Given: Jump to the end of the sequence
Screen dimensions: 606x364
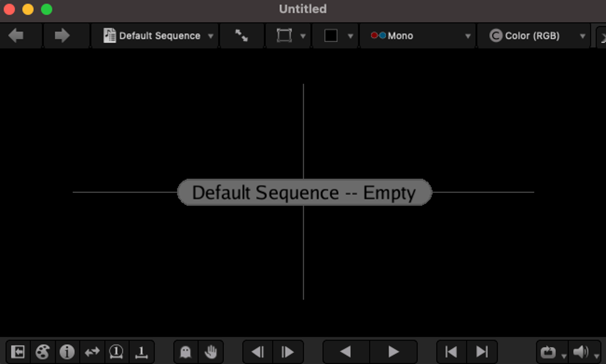Looking at the screenshot, I should point(482,352).
